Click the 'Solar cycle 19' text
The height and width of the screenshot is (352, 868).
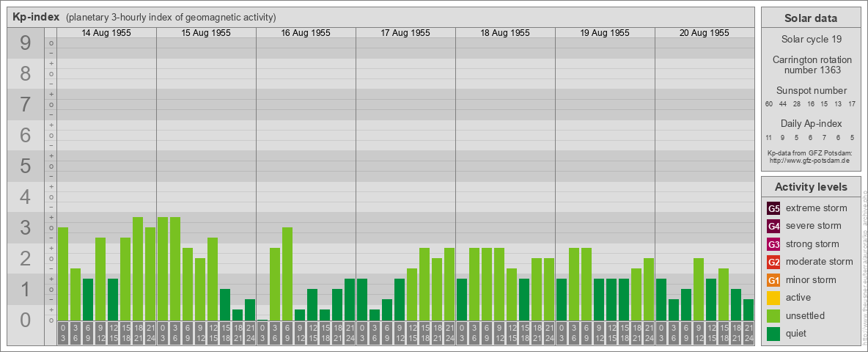(x=811, y=40)
